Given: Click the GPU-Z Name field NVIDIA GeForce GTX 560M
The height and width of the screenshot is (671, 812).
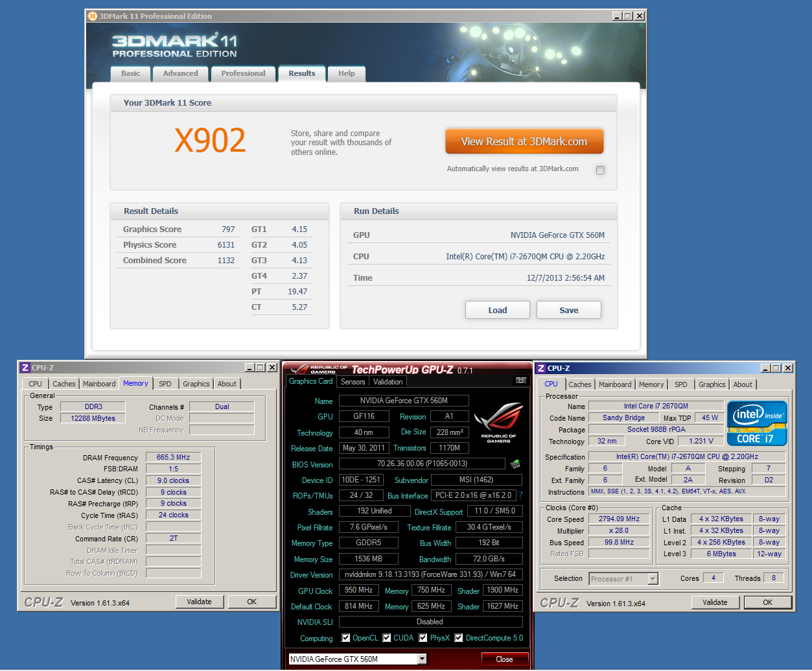Looking at the screenshot, I should click(404, 401).
